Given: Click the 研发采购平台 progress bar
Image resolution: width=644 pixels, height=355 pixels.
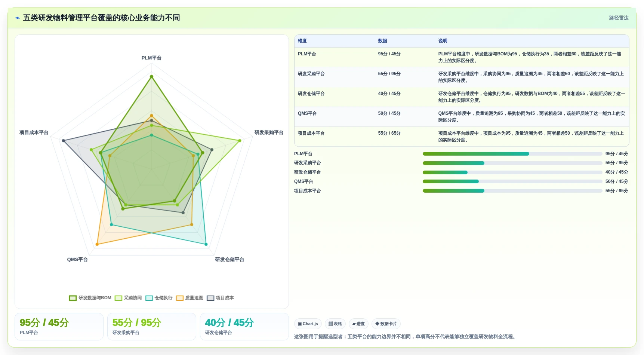Looking at the screenshot, I should 512,163.
